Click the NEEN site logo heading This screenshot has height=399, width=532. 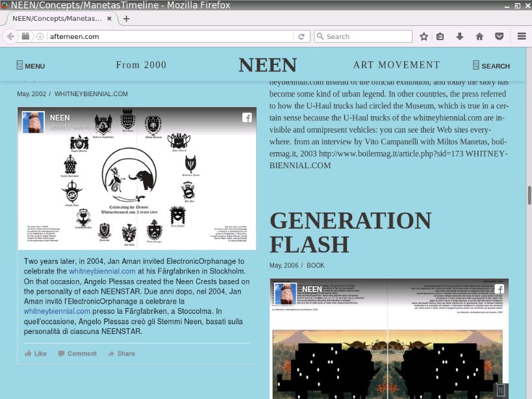tap(268, 65)
